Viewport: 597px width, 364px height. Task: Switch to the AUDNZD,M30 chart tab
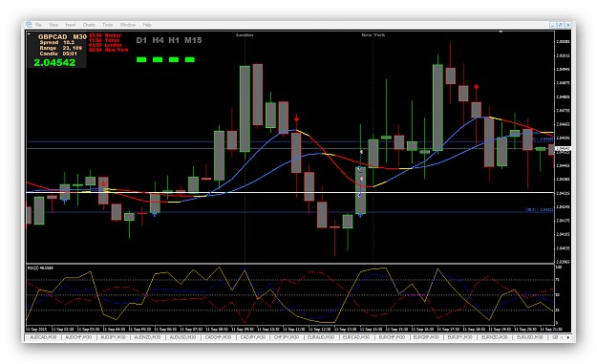147,337
